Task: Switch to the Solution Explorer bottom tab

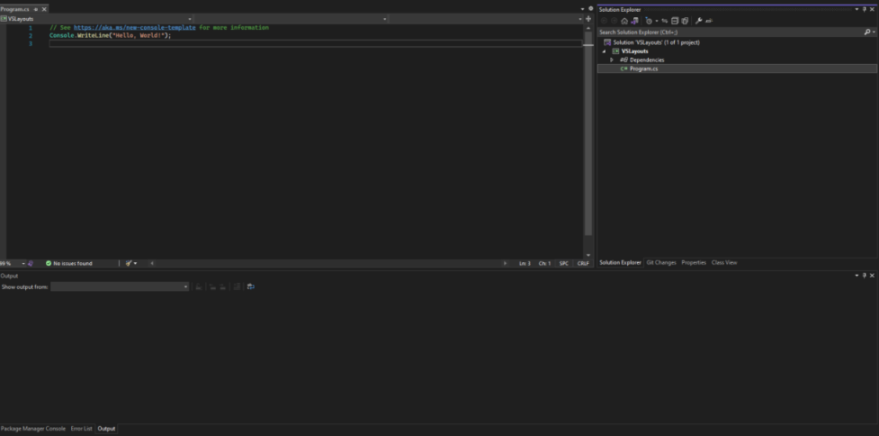Action: pos(620,262)
